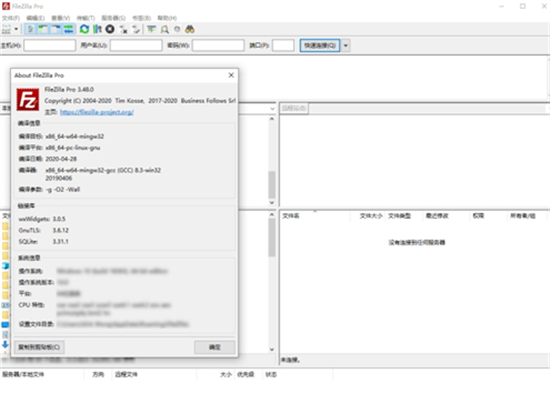The width and height of the screenshot is (550, 414).
Task: Click local tree scrollbar up arrow
Action: click(272, 119)
